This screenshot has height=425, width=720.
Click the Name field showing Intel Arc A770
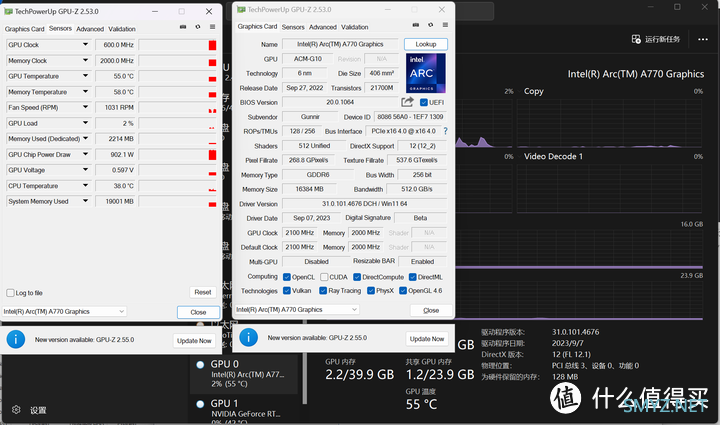(340, 44)
